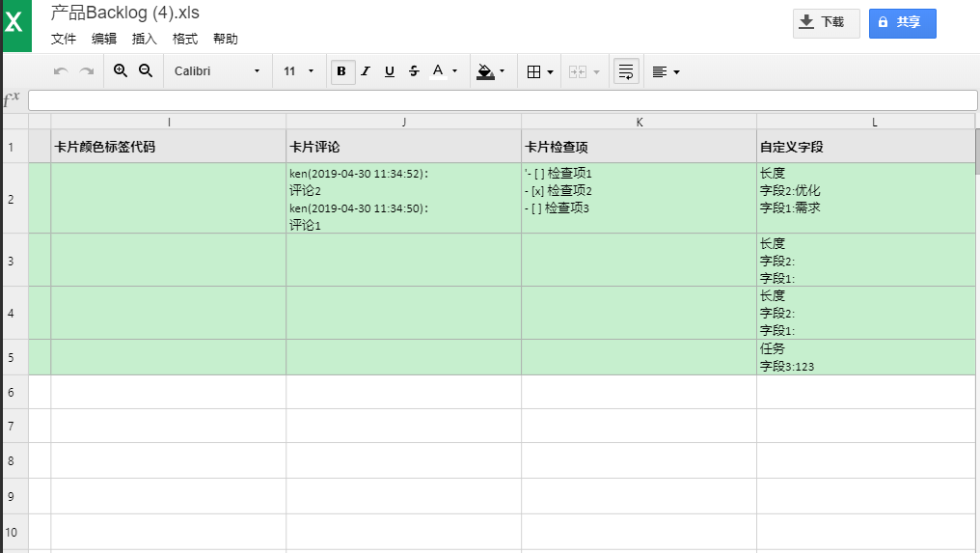
Task: Open the cell borders tool
Action: pyautogui.click(x=539, y=71)
